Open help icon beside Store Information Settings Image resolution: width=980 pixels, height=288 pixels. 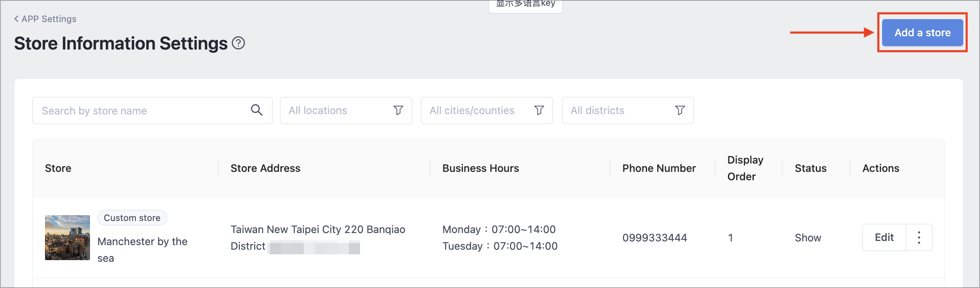click(x=238, y=43)
